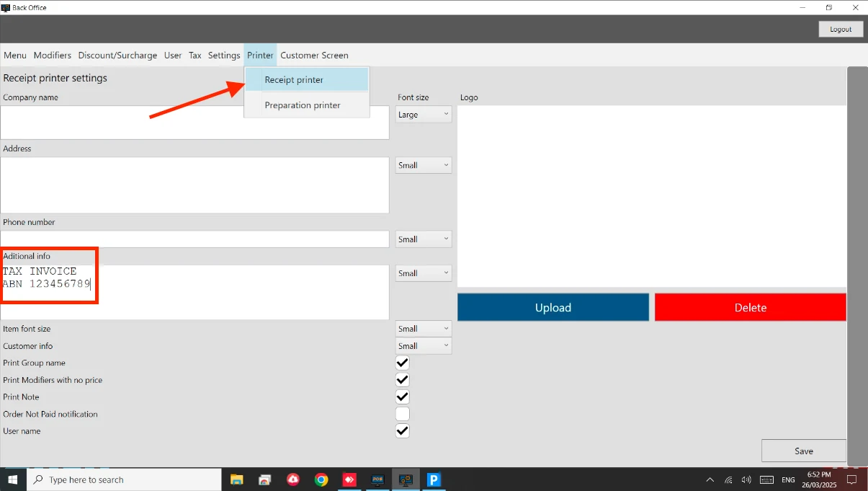The image size is (868, 491).
Task: Open the Customer info font size dropdown
Action: click(x=424, y=346)
